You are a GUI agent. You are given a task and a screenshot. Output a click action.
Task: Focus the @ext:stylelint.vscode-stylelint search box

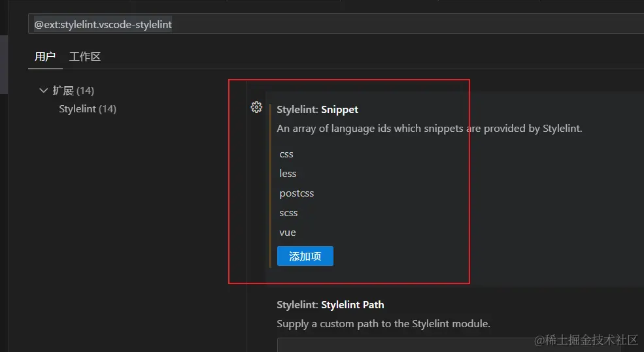tap(336, 24)
